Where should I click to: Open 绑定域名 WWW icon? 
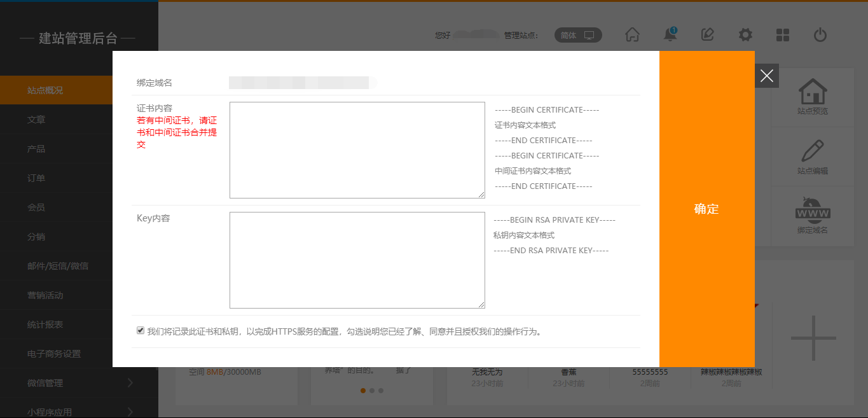[813, 210]
